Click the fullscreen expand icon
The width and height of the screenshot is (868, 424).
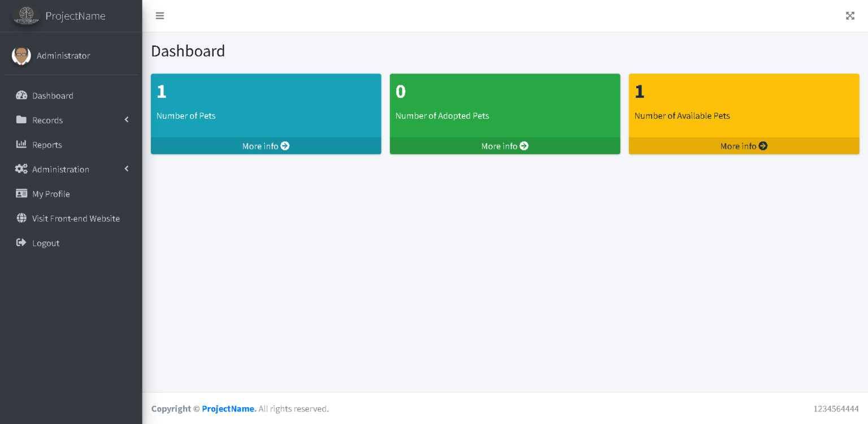[850, 16]
